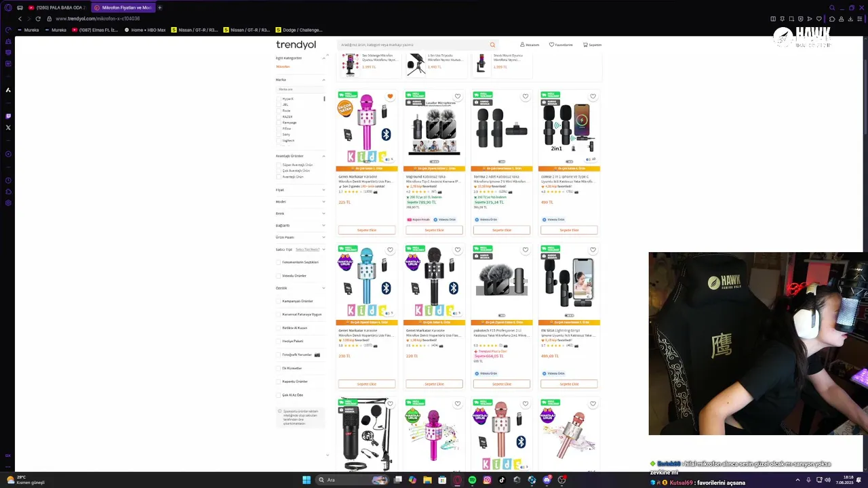Screen dimensions: 868x488
Task: Open the black studio microphone kit thumbnail
Action: 367,434
